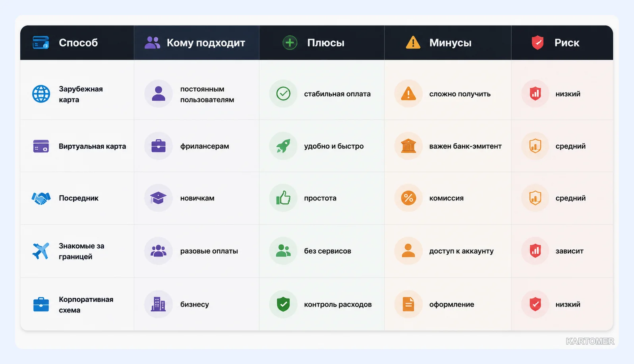Click the red shield icon in Зарубежная карта row
Image resolution: width=634 pixels, height=364 pixels.
pos(535,94)
